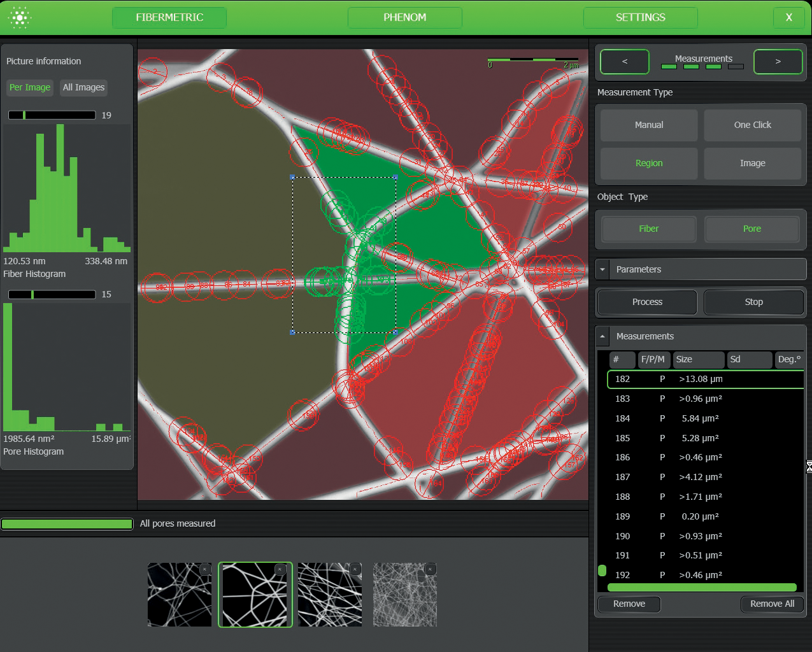The width and height of the screenshot is (812, 652).
Task: Remove the second thumbnail via its x icon
Action: [280, 569]
